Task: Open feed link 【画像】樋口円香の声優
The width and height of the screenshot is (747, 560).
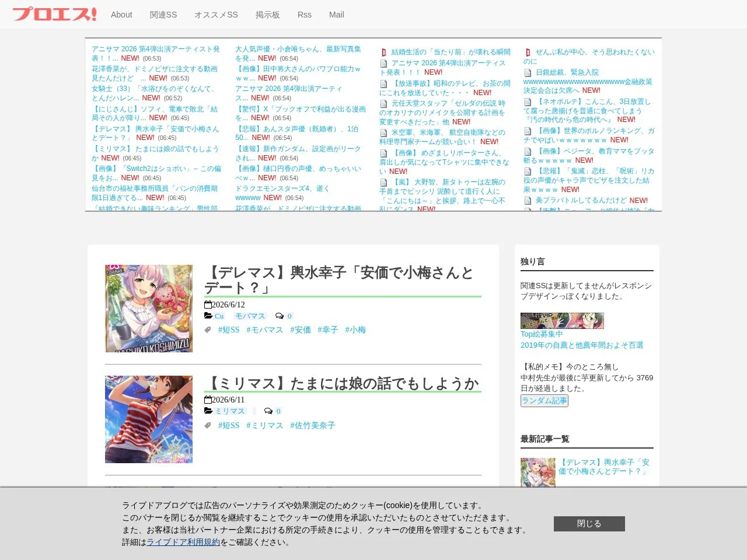Action: coord(298,173)
